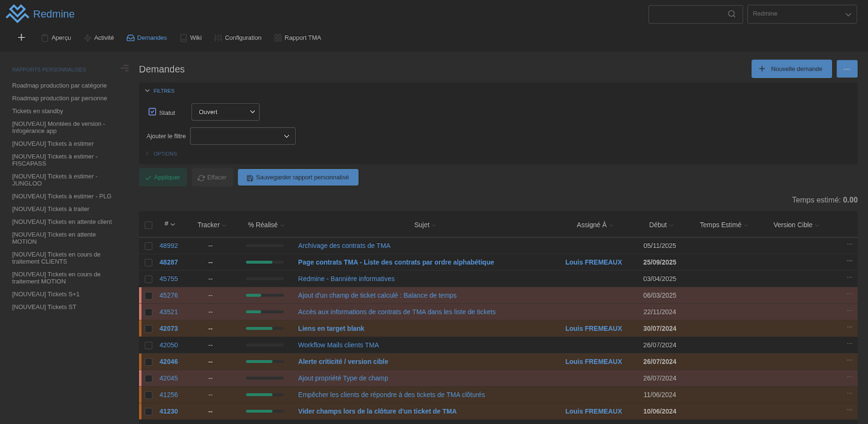The width and height of the screenshot is (868, 424).
Task: Open row actions menu for ticket 48992
Action: point(849,245)
